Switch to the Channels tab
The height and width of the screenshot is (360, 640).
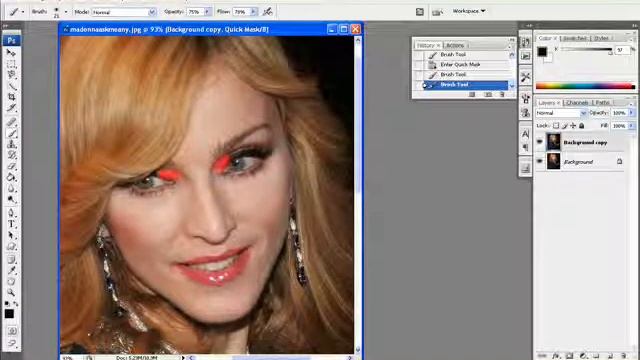tap(577, 102)
